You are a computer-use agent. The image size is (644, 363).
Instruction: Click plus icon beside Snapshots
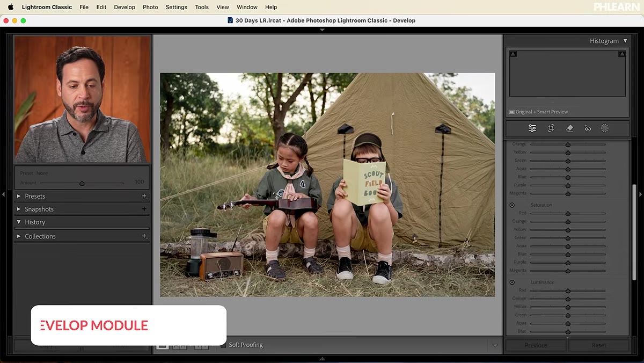144,209
